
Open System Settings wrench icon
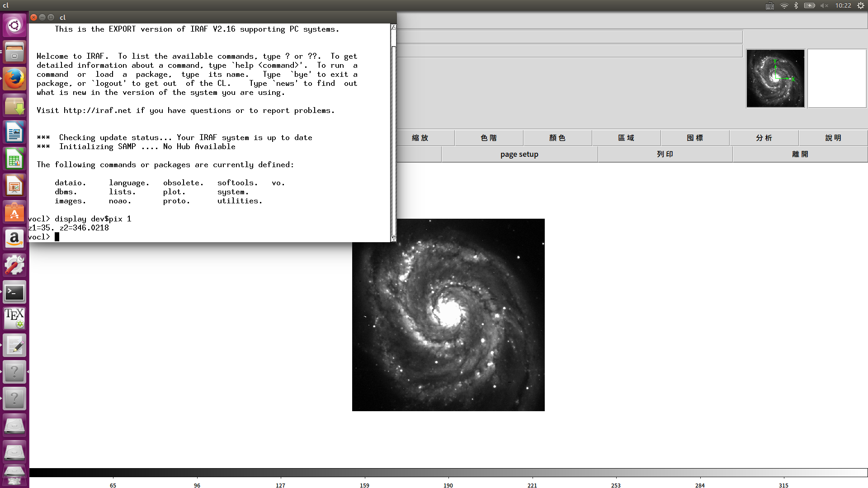click(x=14, y=265)
